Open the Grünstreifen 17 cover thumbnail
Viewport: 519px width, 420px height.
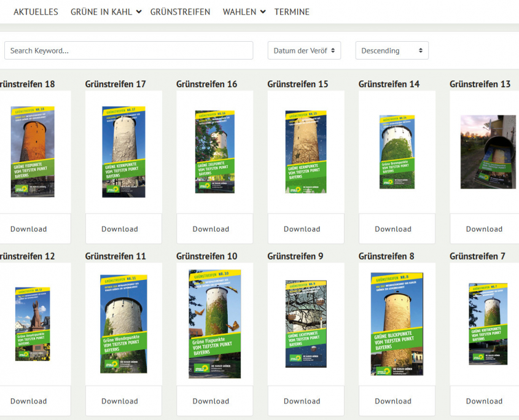123,152
